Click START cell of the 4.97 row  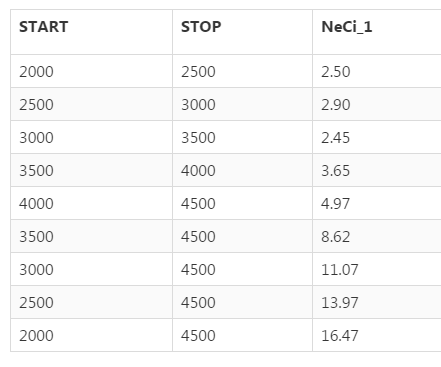[x=91, y=203]
